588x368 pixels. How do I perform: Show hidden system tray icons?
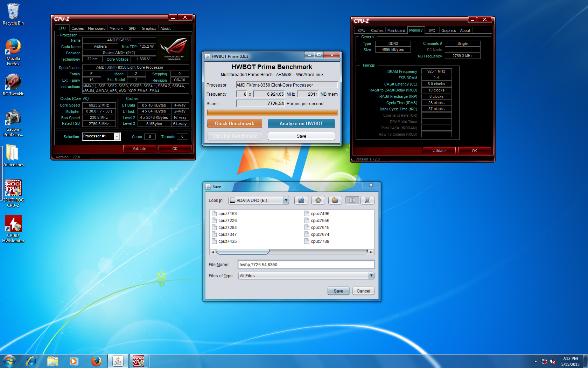535,361
